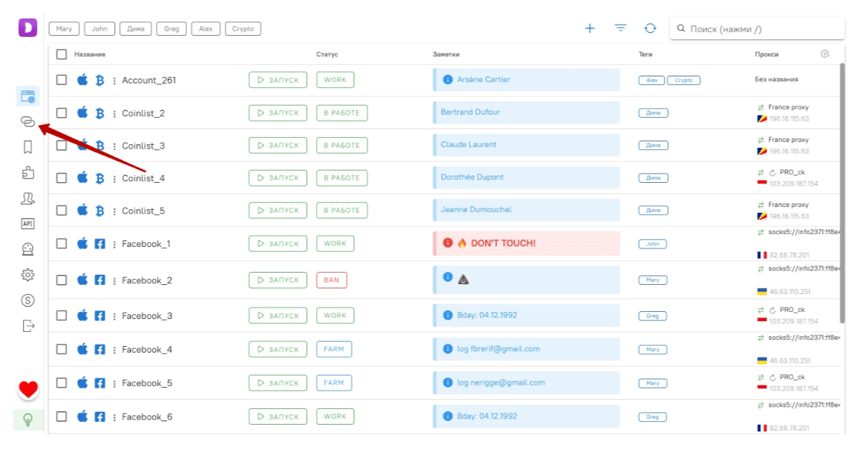Open table column settings gear

[x=825, y=54]
